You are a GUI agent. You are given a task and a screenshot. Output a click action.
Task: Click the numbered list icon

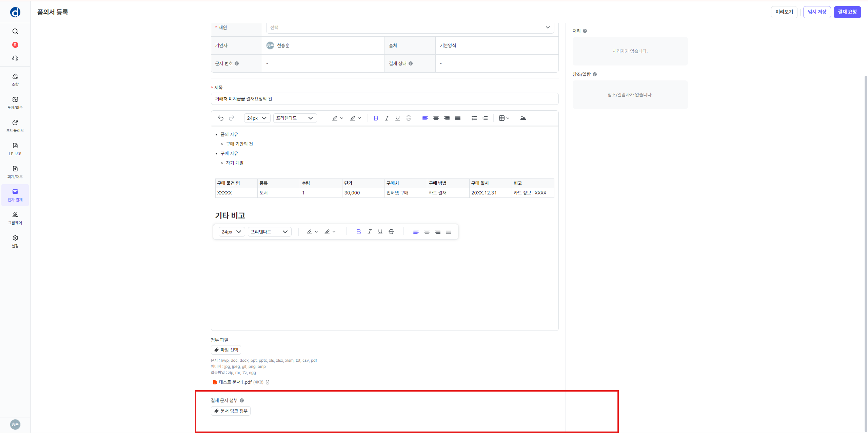point(485,118)
